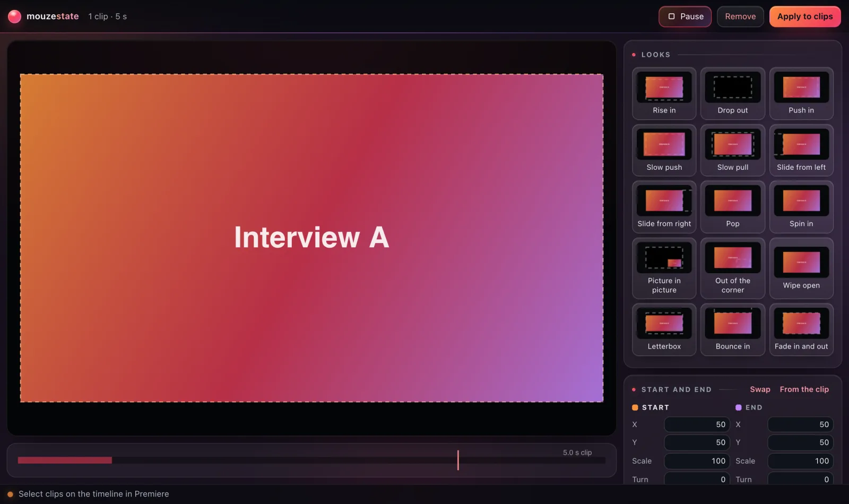Click Apply to clips
This screenshot has height=504, width=849.
(805, 16)
